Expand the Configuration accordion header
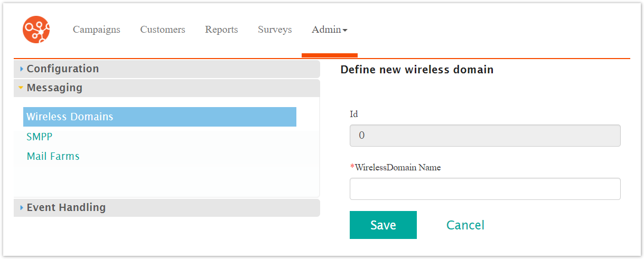644x259 pixels. click(x=62, y=69)
